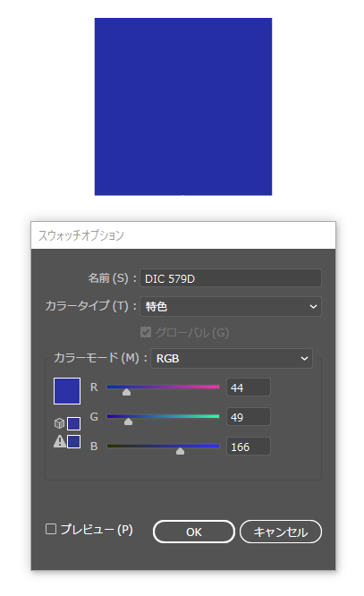Screen dimensions: 364x596
Task: Click the G slider handle
Action: pos(129,421)
